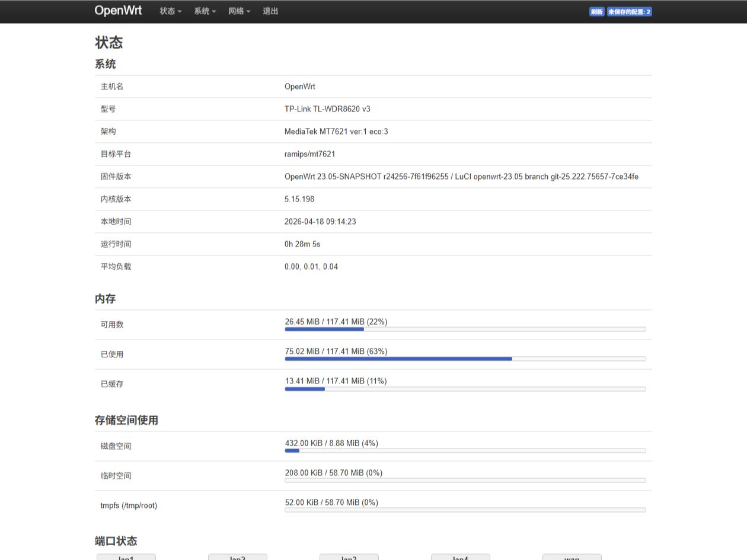Click the 架构 row label
This screenshot has width=747, height=560.
point(108,132)
